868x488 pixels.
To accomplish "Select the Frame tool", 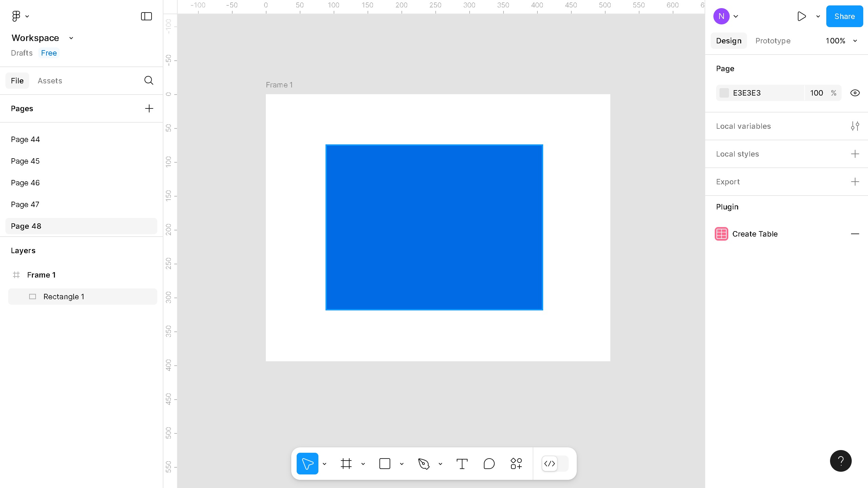I will (346, 464).
